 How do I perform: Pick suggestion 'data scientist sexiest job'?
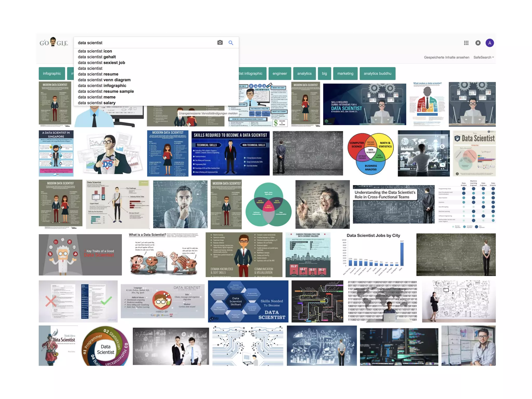pyautogui.click(x=101, y=63)
